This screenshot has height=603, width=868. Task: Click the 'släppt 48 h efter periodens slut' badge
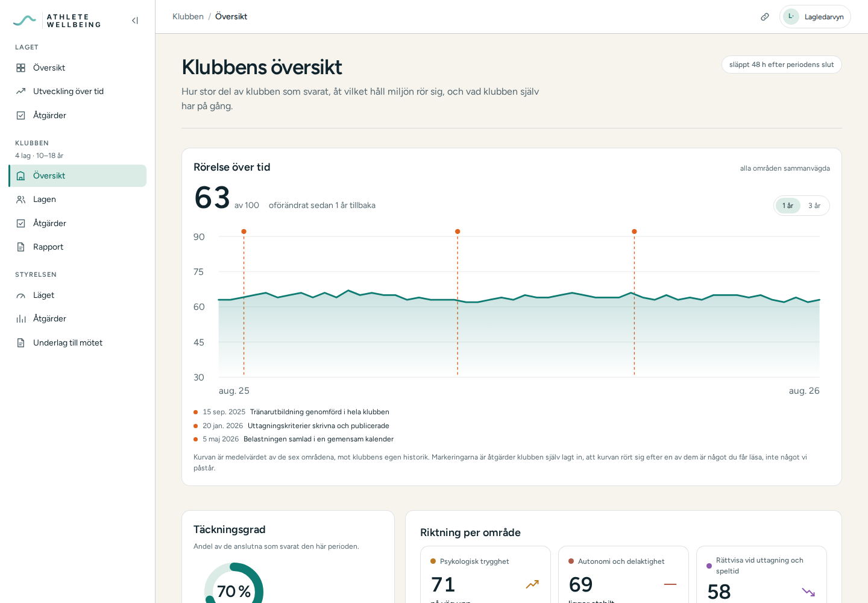coord(781,65)
